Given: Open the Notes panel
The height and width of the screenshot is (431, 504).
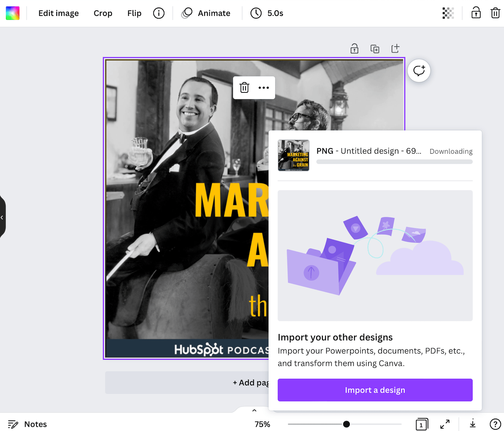Looking at the screenshot, I should (27, 424).
